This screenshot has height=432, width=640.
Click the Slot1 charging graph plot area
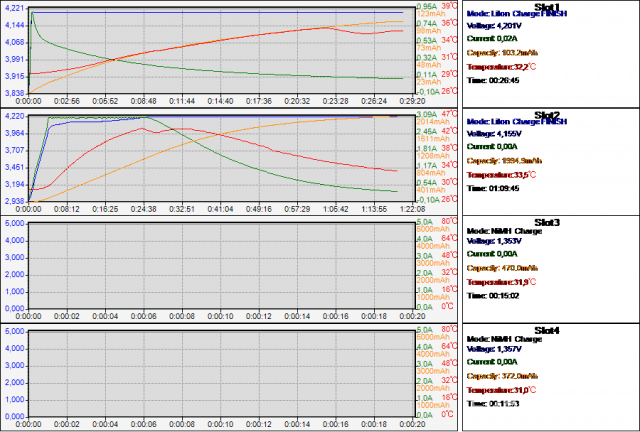pos(222,51)
